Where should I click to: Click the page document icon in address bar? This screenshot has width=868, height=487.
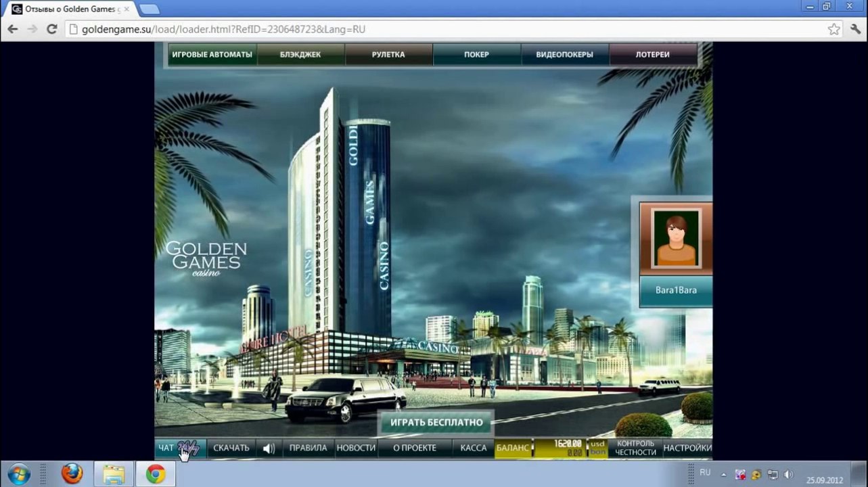point(74,30)
